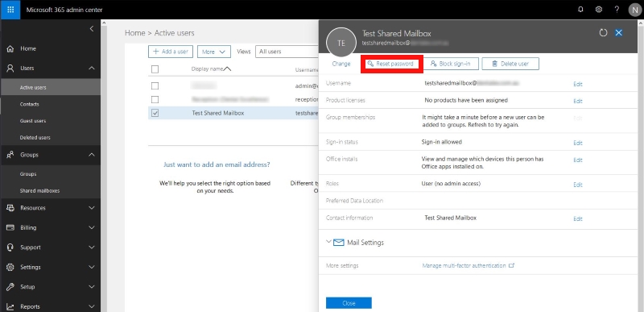Refresh the user details panel
Screen dimensions: 644x312
[x=603, y=33]
